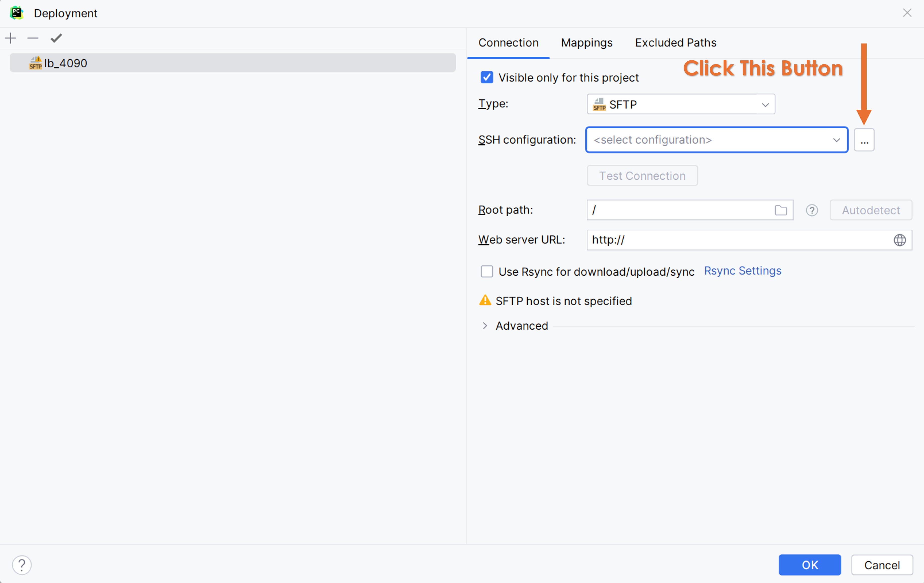Open SSH configurations via ellipsis button

864,140
